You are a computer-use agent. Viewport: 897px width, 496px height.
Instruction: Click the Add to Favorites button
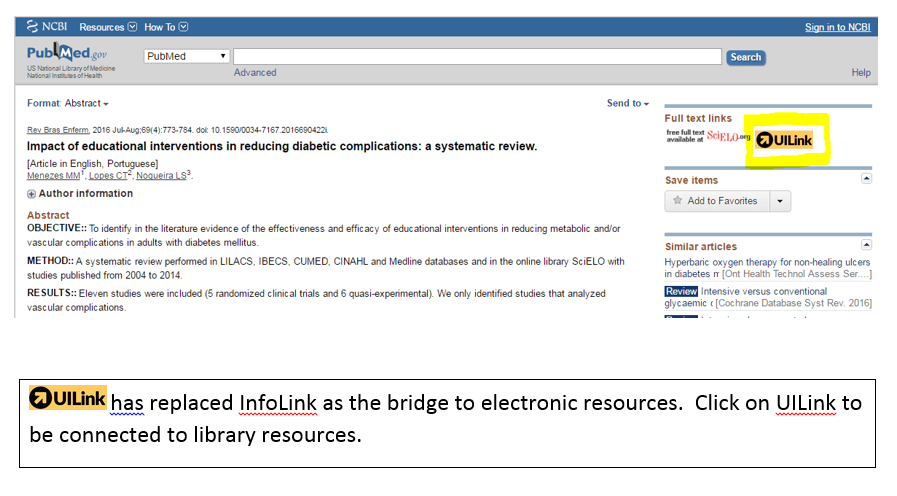point(716,201)
